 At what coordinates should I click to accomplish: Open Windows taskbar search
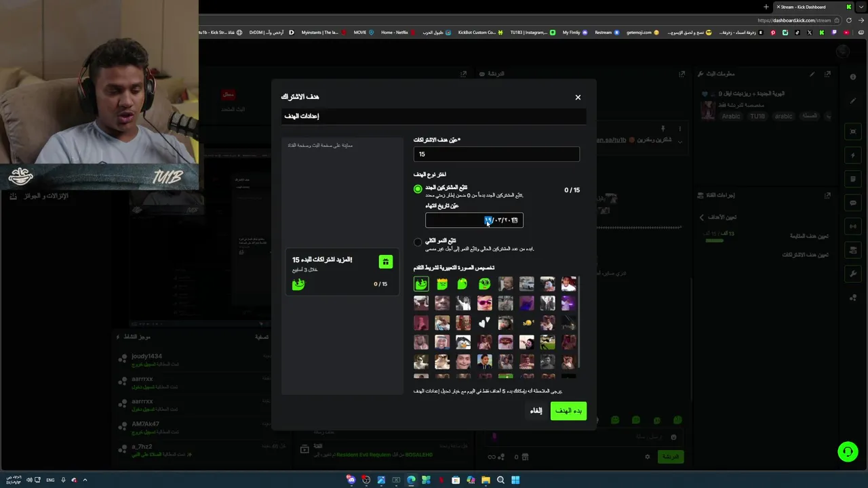(x=500, y=480)
